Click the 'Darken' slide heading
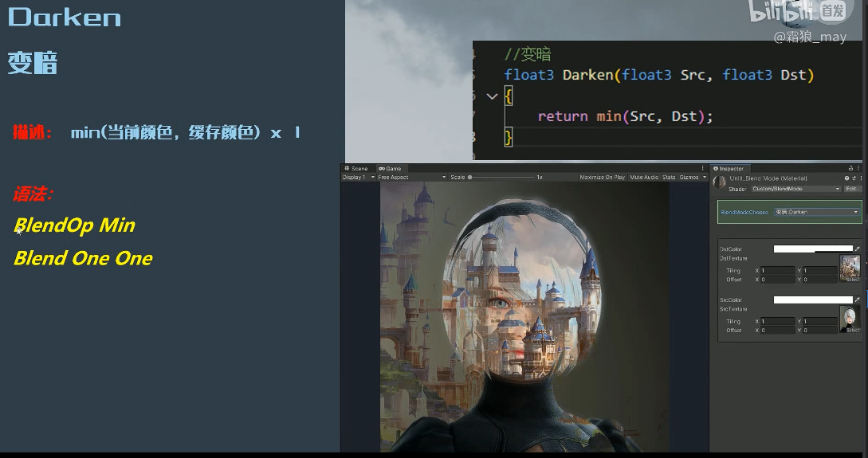Image resolution: width=868 pixels, height=458 pixels. point(65,18)
